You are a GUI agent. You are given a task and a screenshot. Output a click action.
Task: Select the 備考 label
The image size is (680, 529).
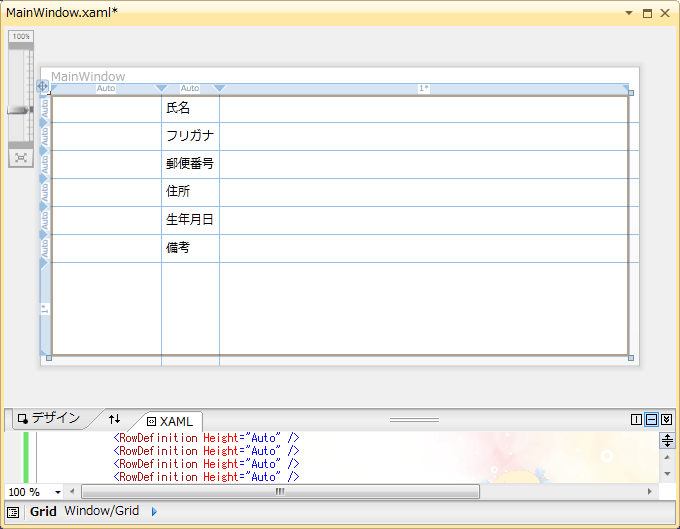pyautogui.click(x=178, y=248)
